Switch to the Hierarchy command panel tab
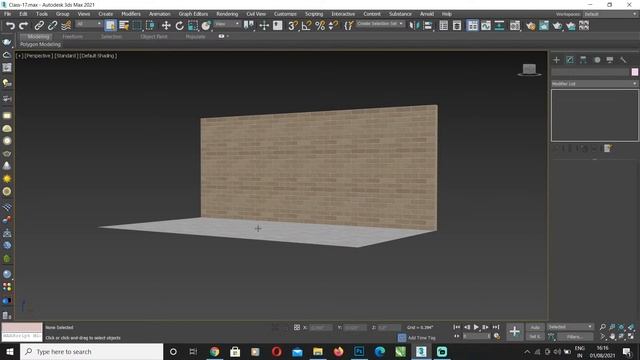The width and height of the screenshot is (640, 360). (583, 60)
